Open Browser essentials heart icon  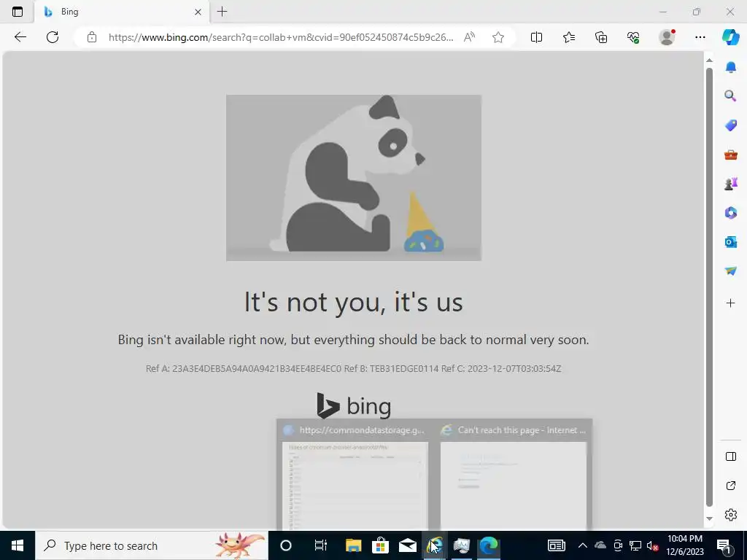[633, 37]
